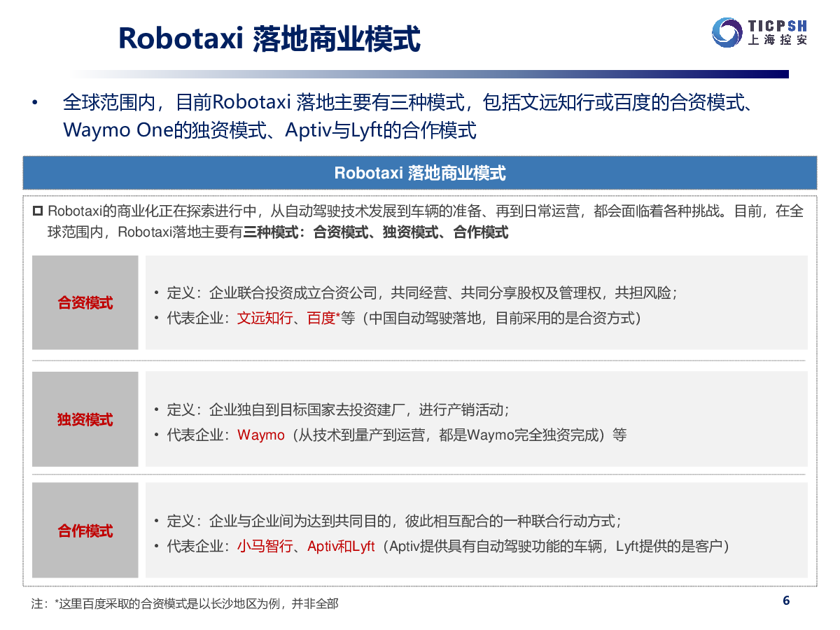Viewport: 840px width, 630px height.
Task: Click the footnote starting with "注：*这里百度"
Action: (x=185, y=603)
